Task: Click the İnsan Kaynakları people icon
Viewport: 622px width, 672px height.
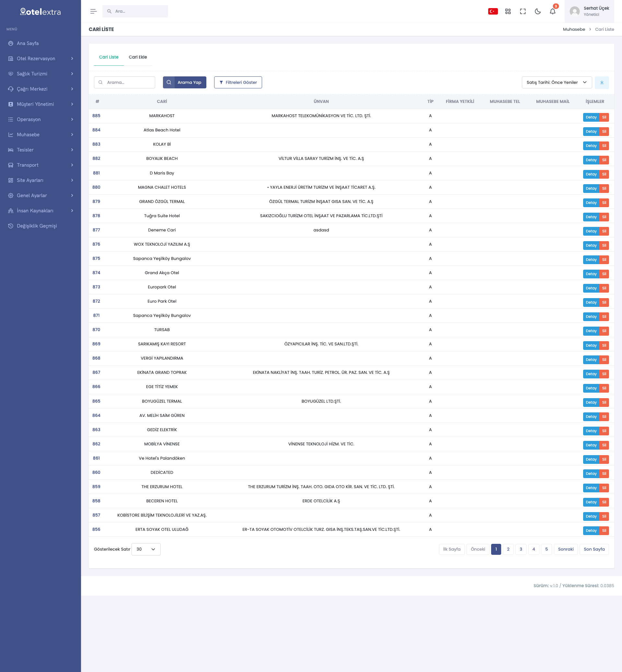Action: (x=11, y=210)
